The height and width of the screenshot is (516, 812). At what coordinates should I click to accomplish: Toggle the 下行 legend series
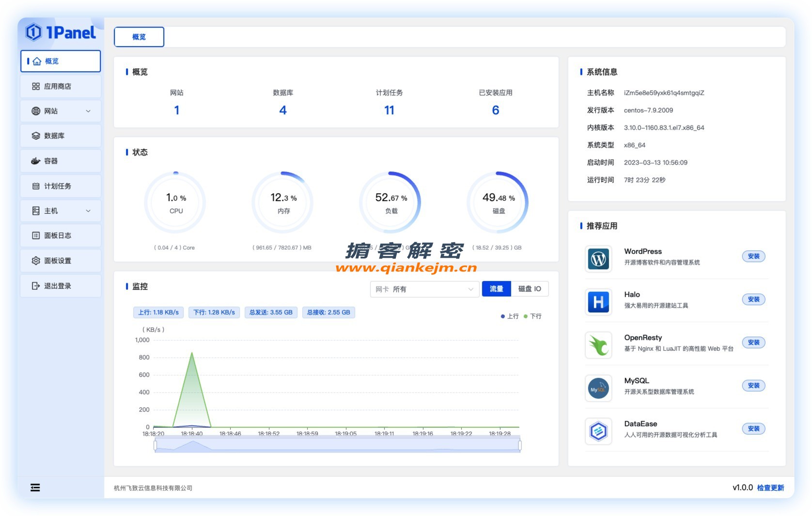pyautogui.click(x=532, y=316)
